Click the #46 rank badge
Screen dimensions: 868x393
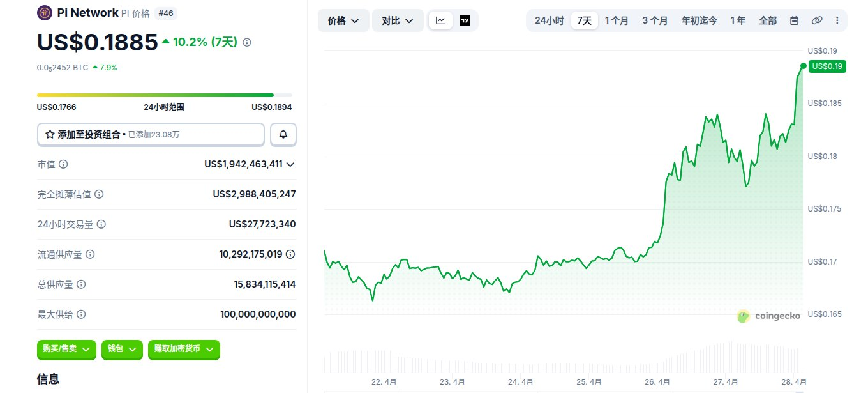[165, 13]
